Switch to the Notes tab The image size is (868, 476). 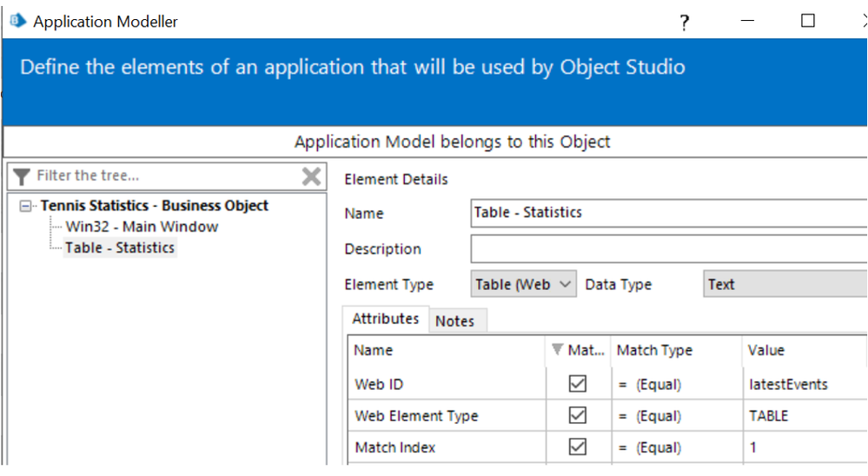tap(454, 321)
